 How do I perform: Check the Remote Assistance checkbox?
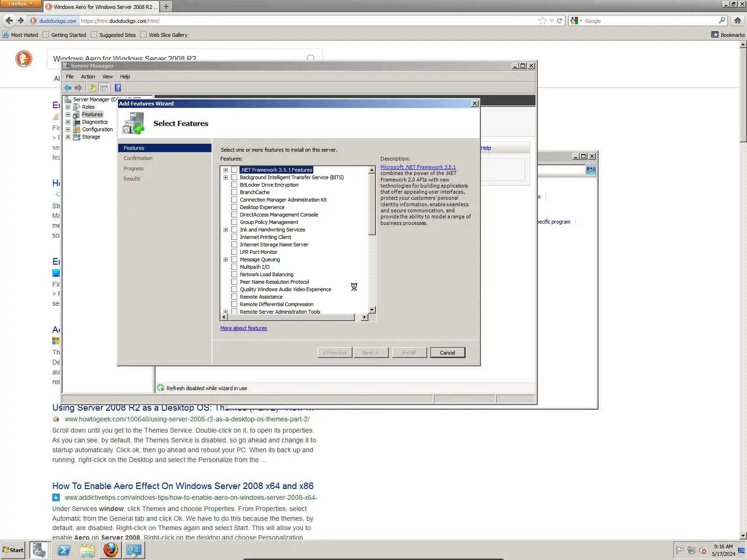234,297
